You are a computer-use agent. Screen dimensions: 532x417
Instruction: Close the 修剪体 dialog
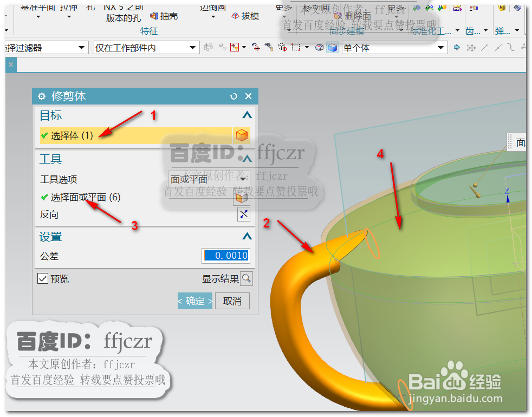tap(248, 96)
